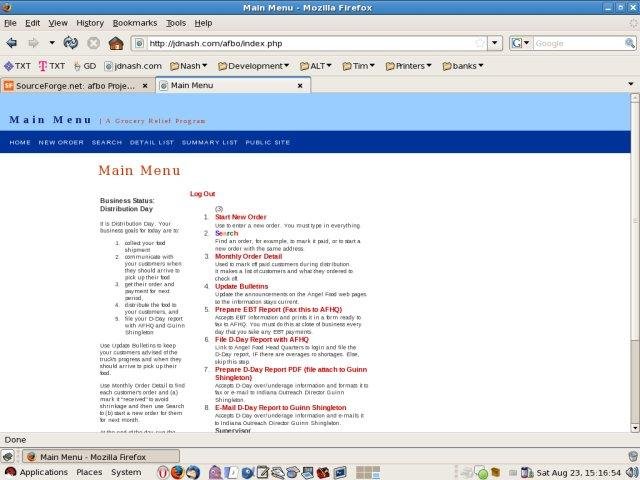
Task: Open the search engine selector dropdown
Action: [521, 43]
